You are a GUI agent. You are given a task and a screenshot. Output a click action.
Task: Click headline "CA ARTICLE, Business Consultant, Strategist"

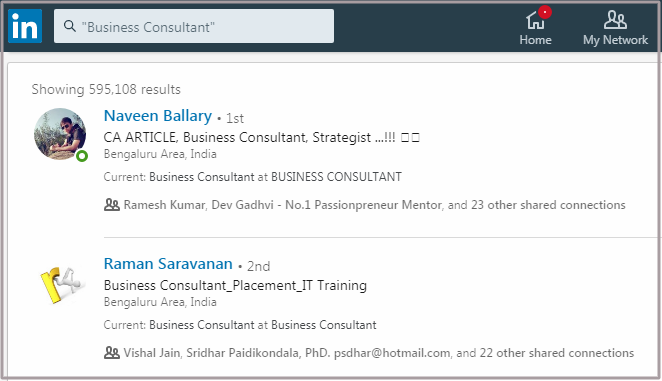237,137
